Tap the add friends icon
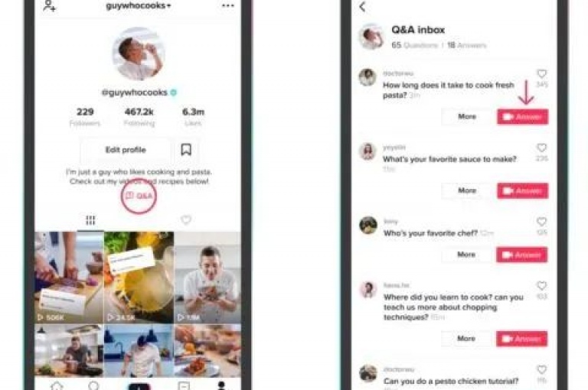The width and height of the screenshot is (588, 390). [x=49, y=5]
